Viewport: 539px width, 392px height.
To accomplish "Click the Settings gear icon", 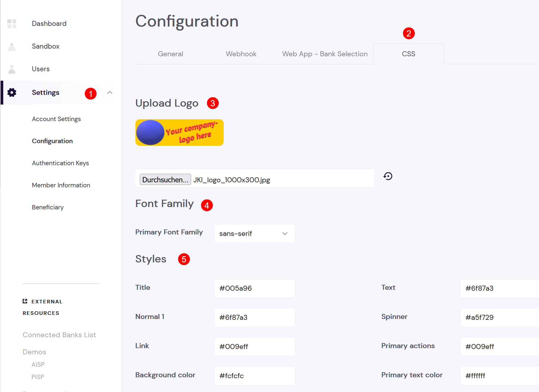I will pos(12,92).
